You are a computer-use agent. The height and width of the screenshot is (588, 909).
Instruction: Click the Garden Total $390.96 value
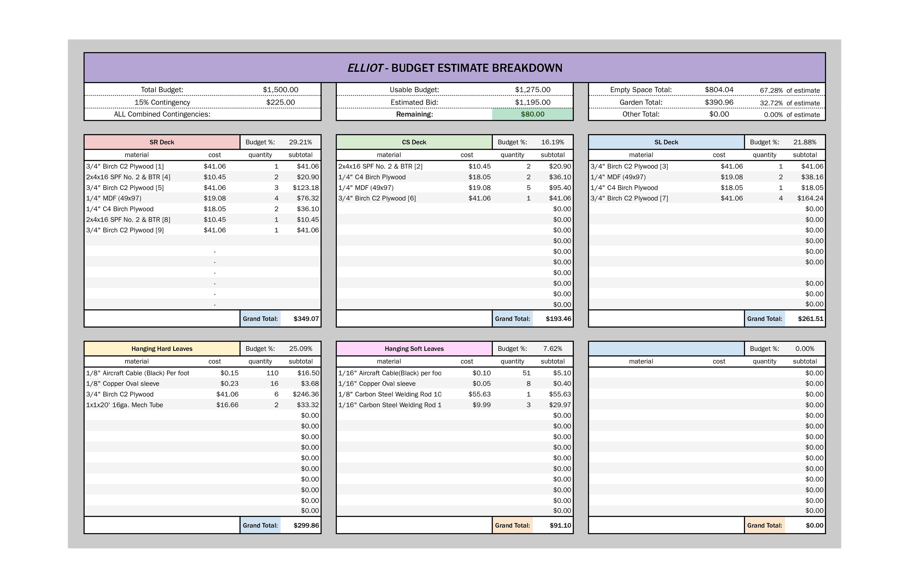click(719, 102)
